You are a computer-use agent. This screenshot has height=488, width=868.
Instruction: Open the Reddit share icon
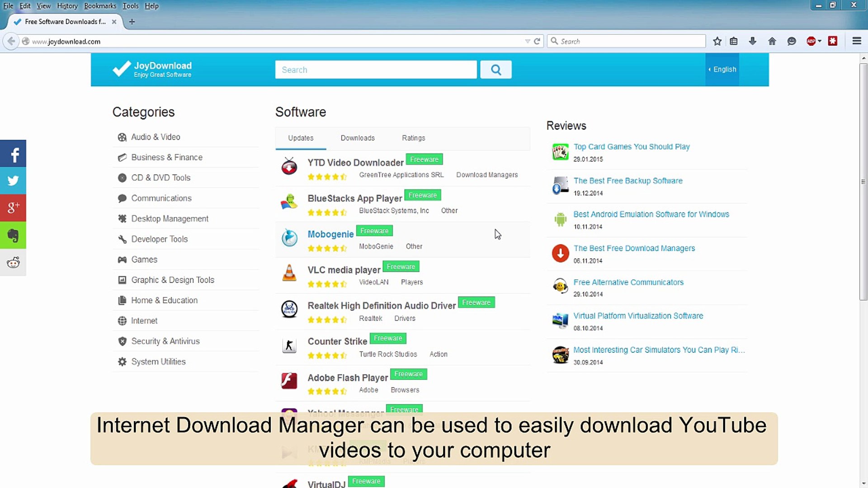[13, 262]
